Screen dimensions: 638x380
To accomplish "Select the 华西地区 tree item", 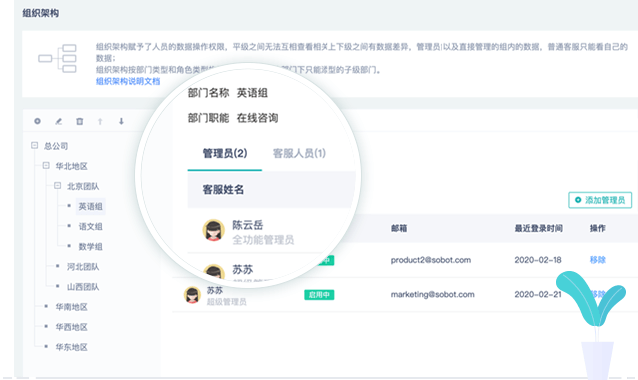I will [x=72, y=327].
